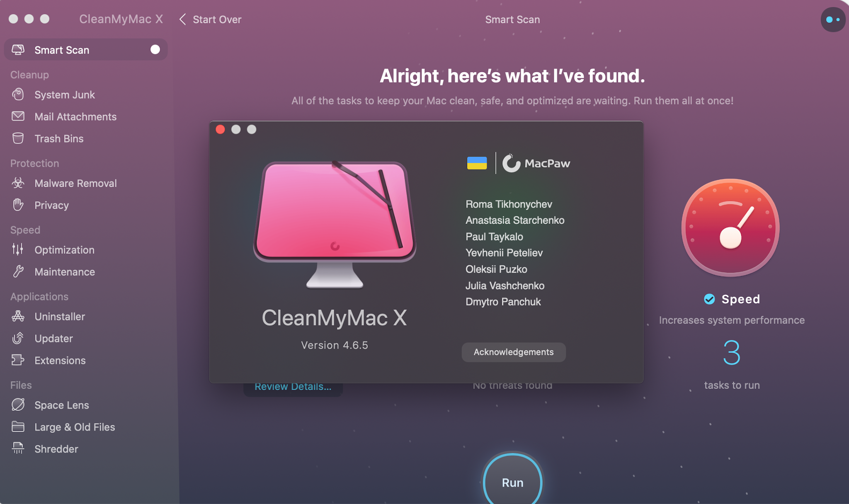
Task: Click the Large & Old Files label
Action: [75, 427]
